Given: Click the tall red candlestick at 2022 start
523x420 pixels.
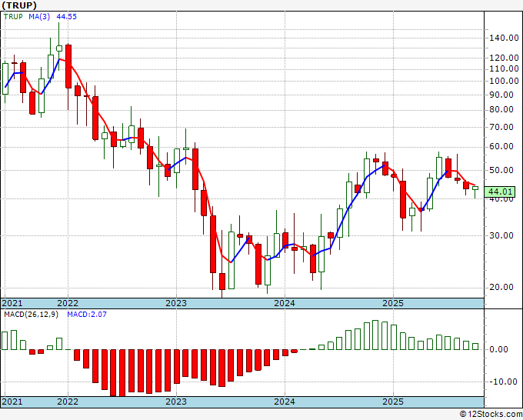Looking at the screenshot, I should (x=68, y=66).
